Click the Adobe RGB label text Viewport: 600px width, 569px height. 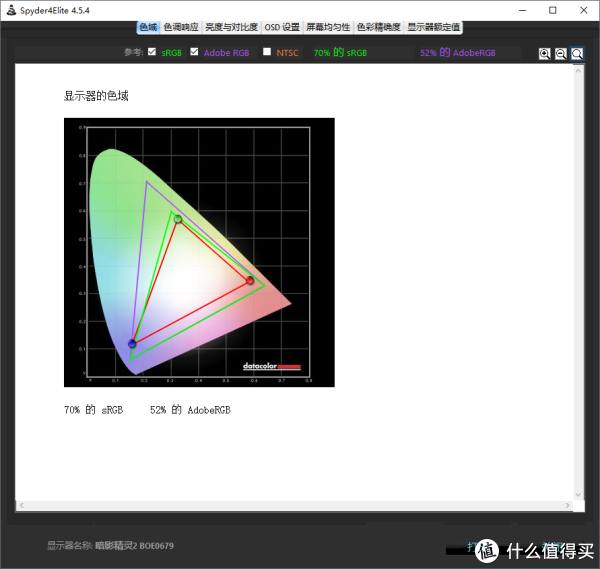[x=227, y=53]
